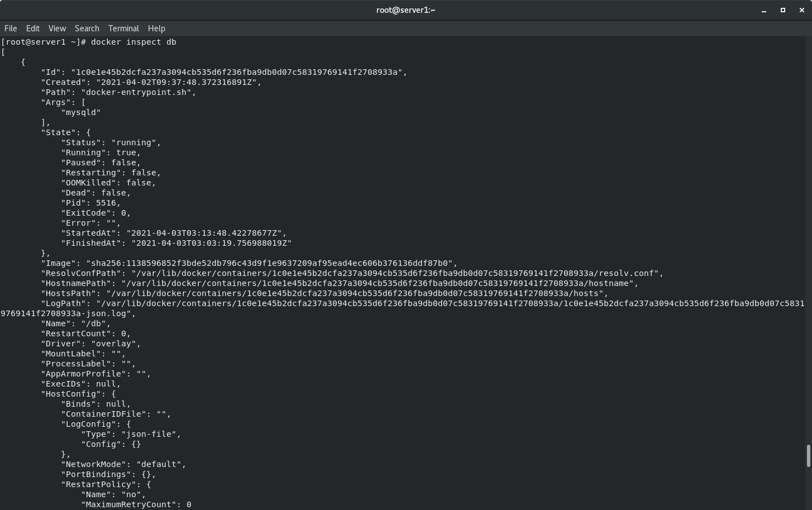Click the "MountLabel" line
Image resolution: width=812 pixels, height=510 pixels.
tap(83, 354)
